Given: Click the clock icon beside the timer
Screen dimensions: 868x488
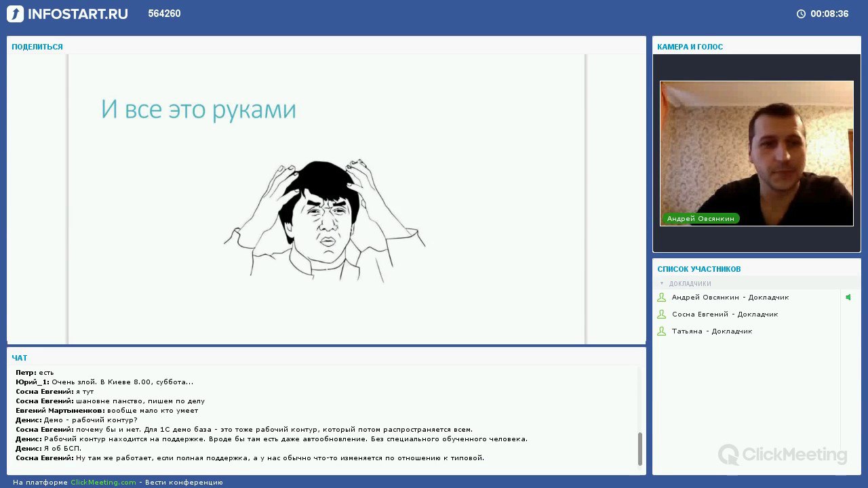Looking at the screenshot, I should 801,14.
